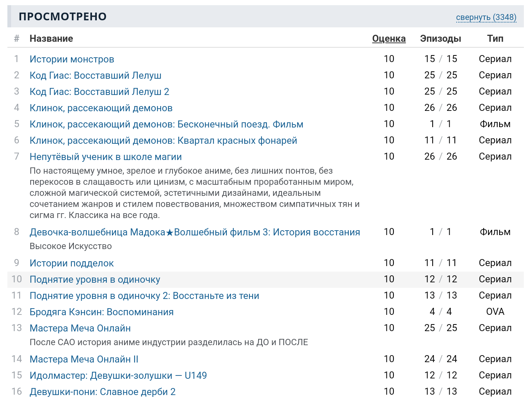Open 'Код Гиас: Восставший Лелуш 2'
Image resolution: width=532 pixels, height=398 pixels.
[x=99, y=92]
